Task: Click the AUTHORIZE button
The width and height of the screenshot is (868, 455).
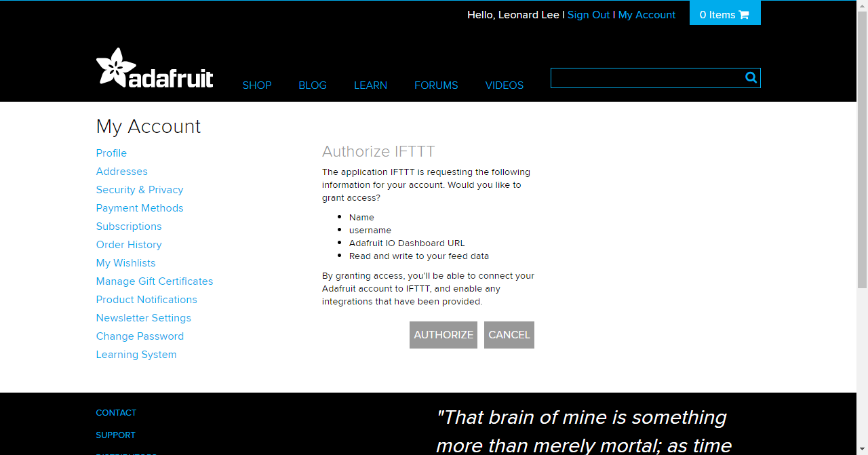Action: coord(443,335)
